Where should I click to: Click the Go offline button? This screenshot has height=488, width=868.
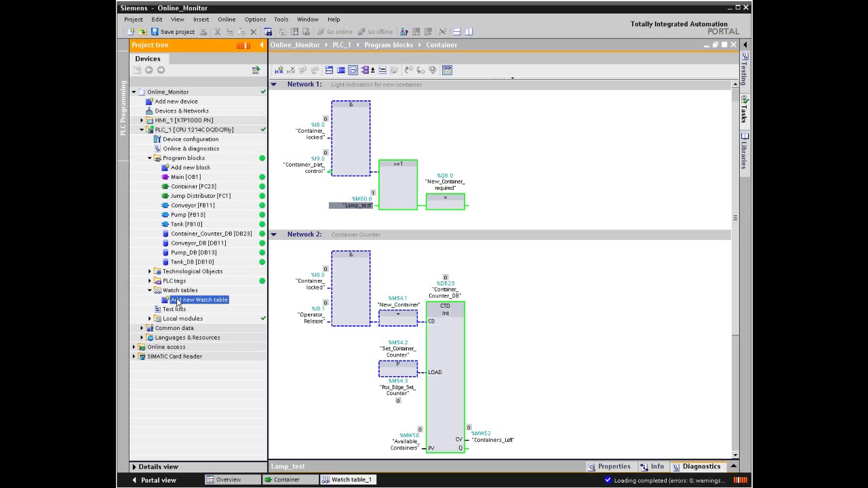[x=375, y=32]
